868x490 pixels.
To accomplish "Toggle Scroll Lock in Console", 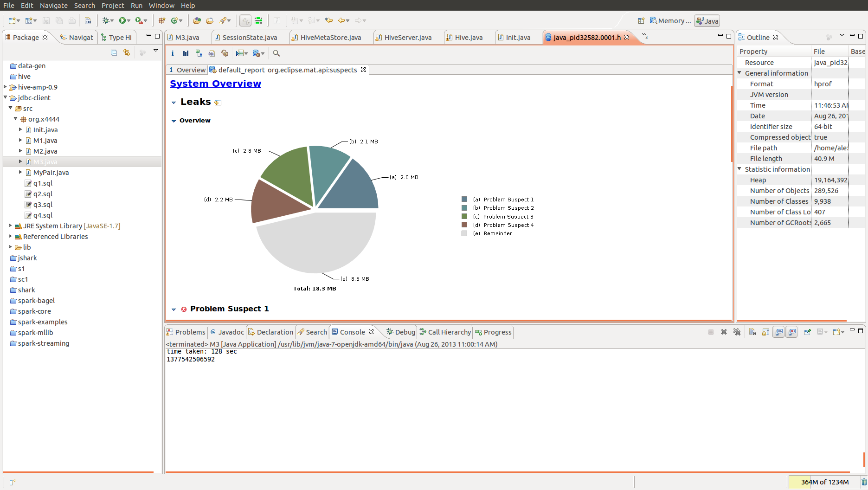I will [x=765, y=332].
